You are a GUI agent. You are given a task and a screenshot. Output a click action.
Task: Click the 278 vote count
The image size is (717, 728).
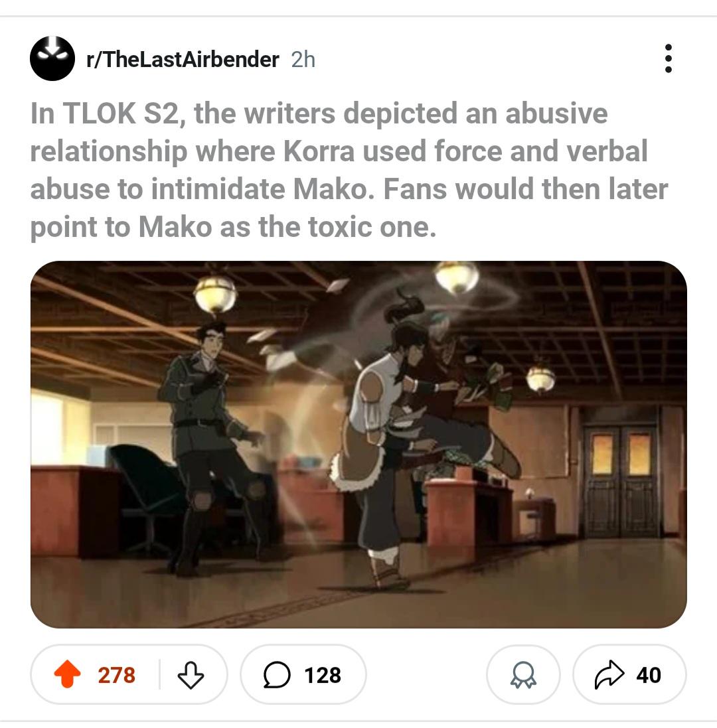click(117, 675)
